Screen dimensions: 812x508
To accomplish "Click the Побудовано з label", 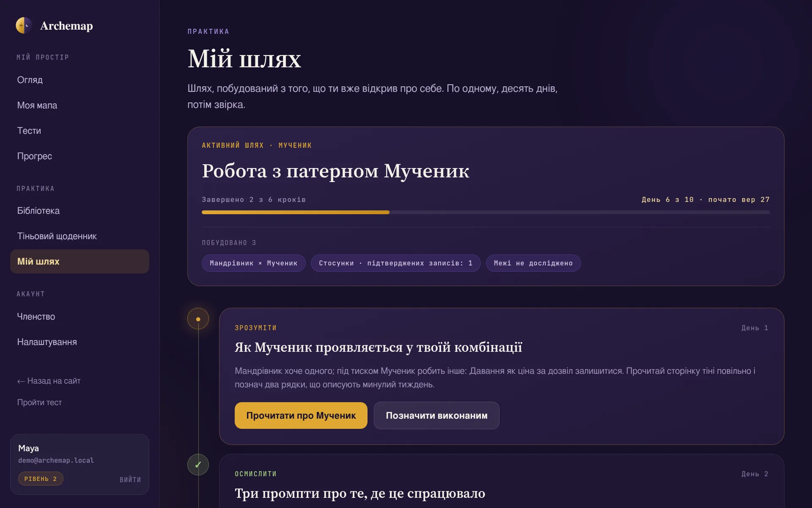I will (229, 243).
